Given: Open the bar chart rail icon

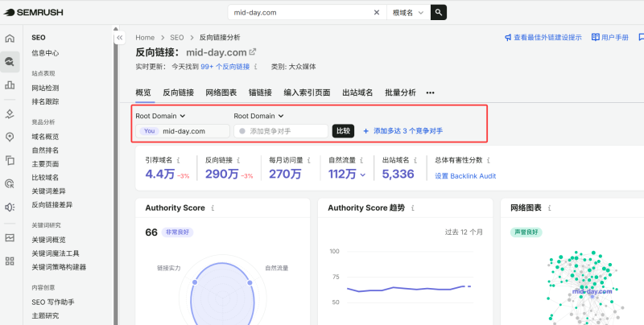Looking at the screenshot, I should pyautogui.click(x=10, y=85).
